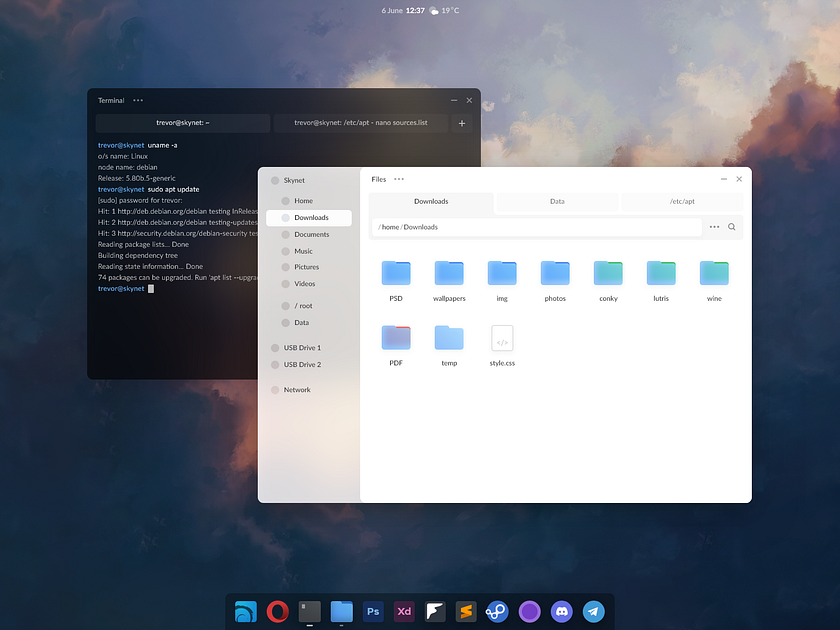Browse the Network location in the sidebar
The image size is (840, 630).
(x=296, y=389)
